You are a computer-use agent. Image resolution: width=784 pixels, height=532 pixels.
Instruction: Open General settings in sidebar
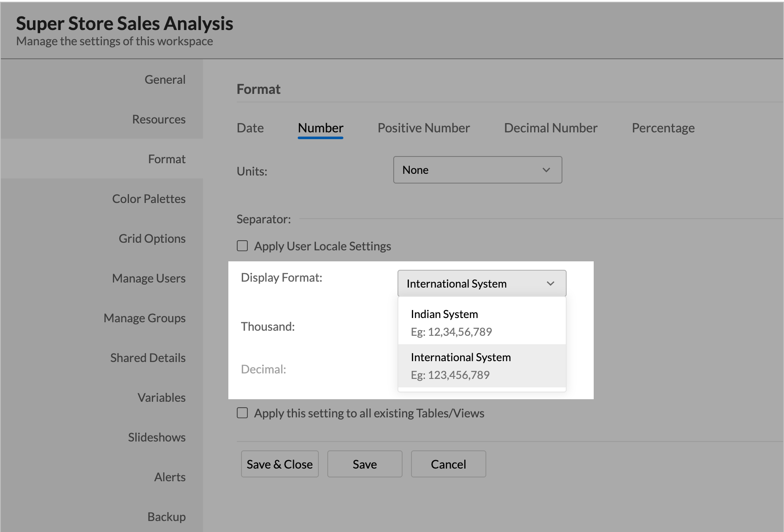[x=165, y=80]
